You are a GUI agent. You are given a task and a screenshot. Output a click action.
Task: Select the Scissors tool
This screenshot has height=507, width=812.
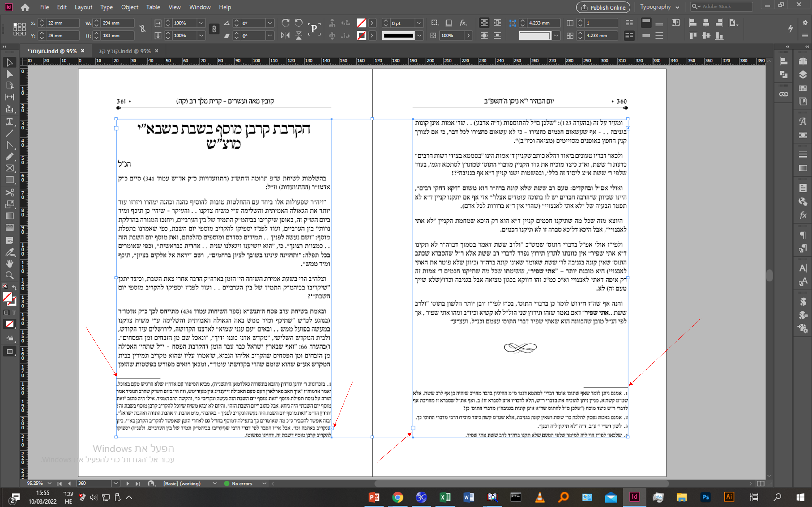tap(9, 192)
